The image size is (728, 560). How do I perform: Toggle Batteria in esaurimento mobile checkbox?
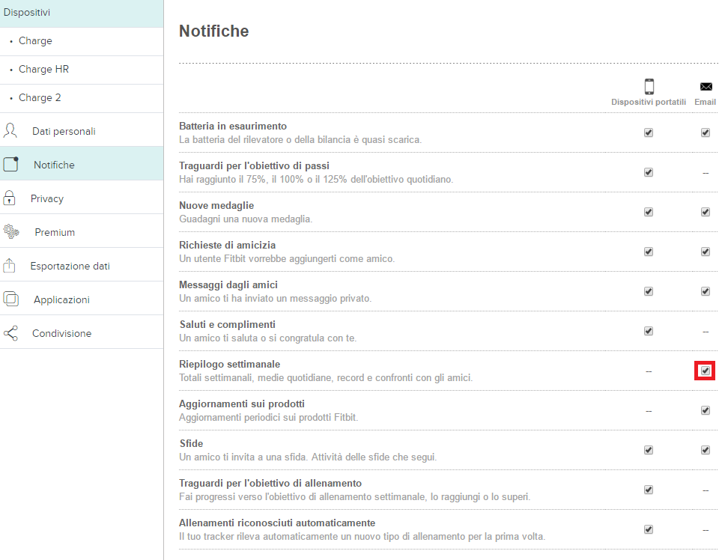(649, 133)
